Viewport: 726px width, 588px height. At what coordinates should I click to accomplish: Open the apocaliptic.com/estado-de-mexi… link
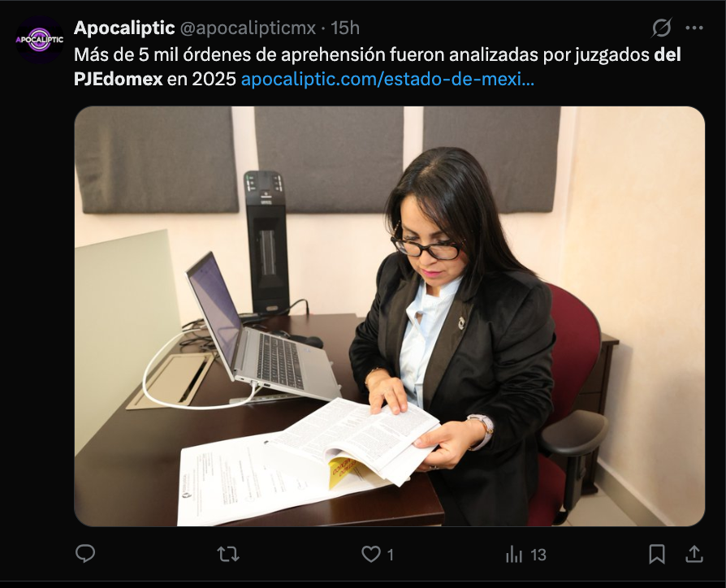pos(387,79)
